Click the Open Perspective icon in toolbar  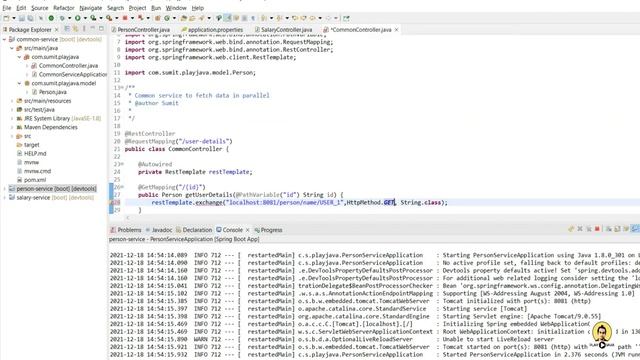coord(346,18)
